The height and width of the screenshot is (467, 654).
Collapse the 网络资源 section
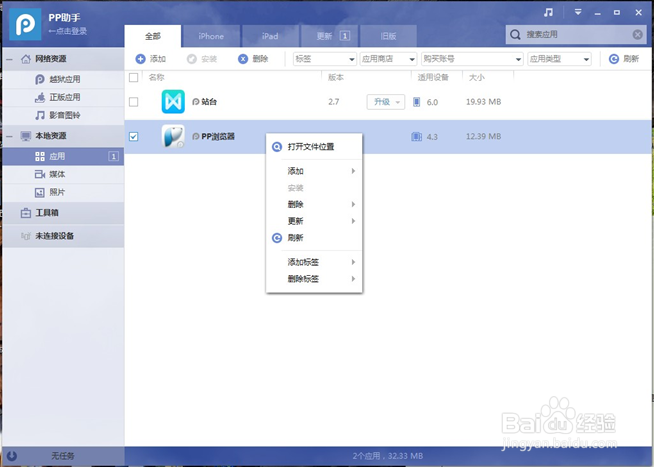pos(9,59)
